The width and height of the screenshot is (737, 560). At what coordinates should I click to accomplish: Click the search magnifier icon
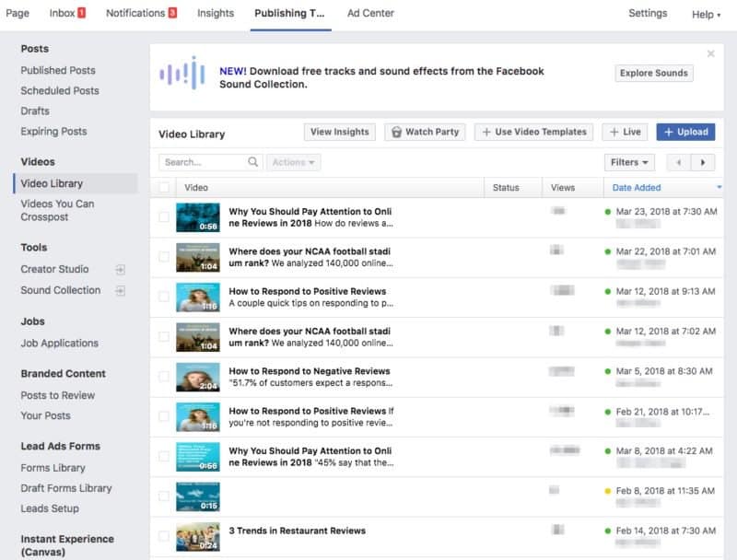click(x=252, y=162)
